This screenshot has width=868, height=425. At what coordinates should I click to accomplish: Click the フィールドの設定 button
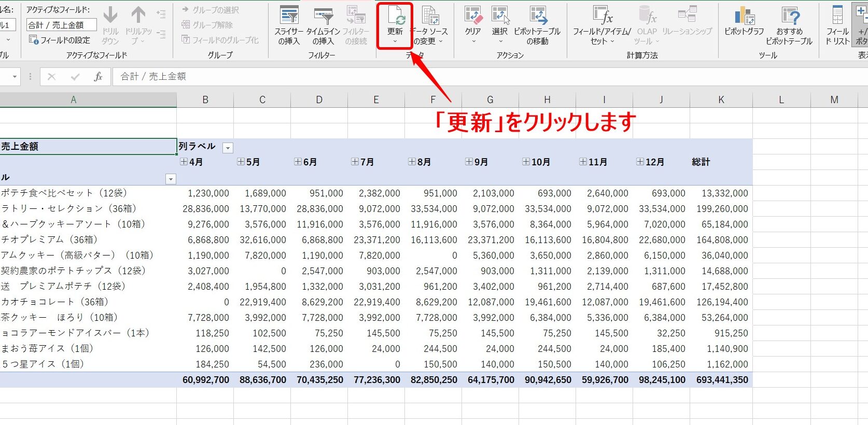(60, 40)
